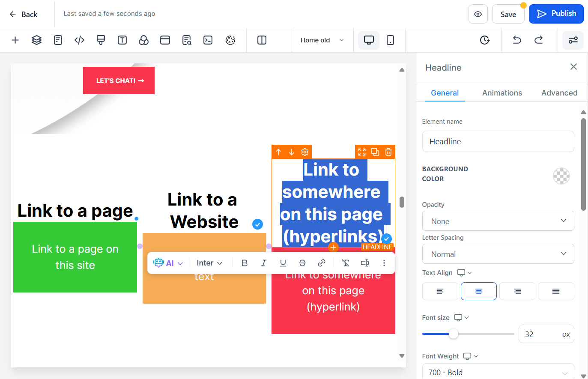Click the font size slider handle
588x379 pixels.
point(453,334)
